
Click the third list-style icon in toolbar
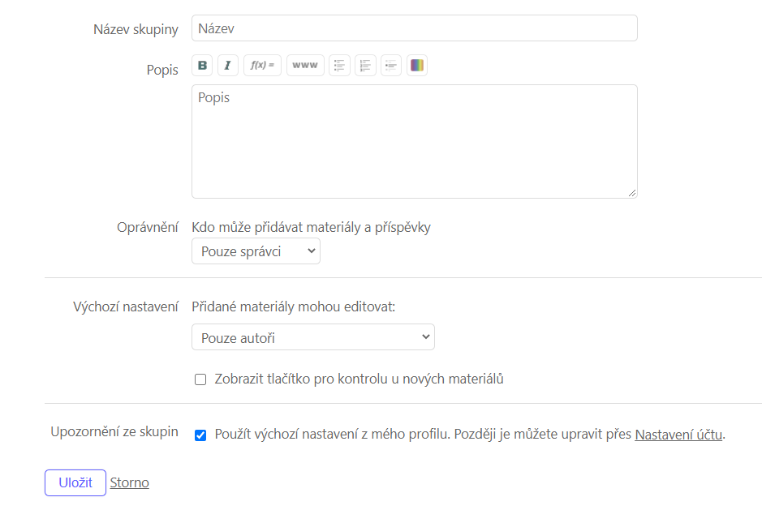(x=391, y=65)
